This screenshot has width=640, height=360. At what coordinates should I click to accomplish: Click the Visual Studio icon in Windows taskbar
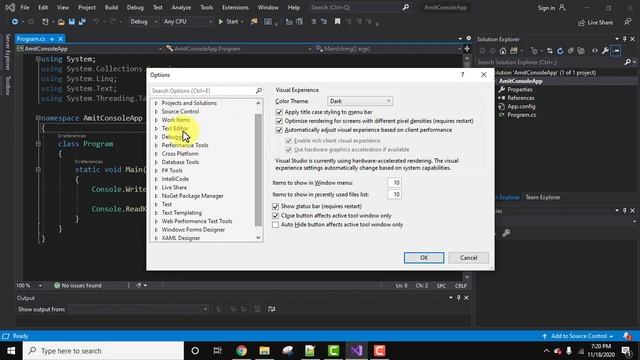[357, 351]
